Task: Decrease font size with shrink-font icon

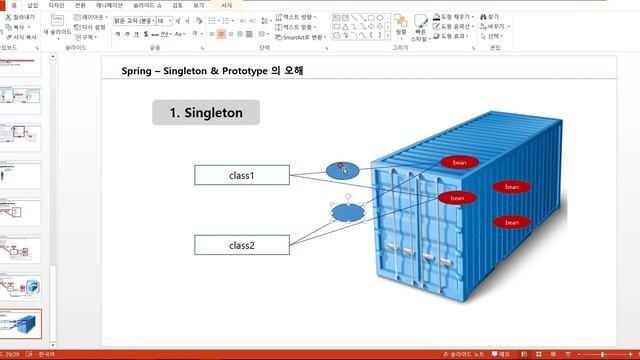Action: (187, 21)
